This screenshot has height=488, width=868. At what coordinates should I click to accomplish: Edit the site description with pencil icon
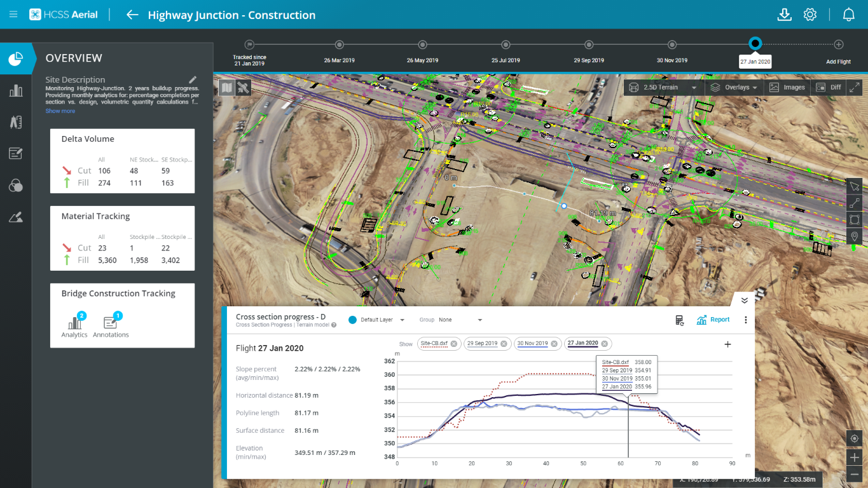[x=193, y=79]
